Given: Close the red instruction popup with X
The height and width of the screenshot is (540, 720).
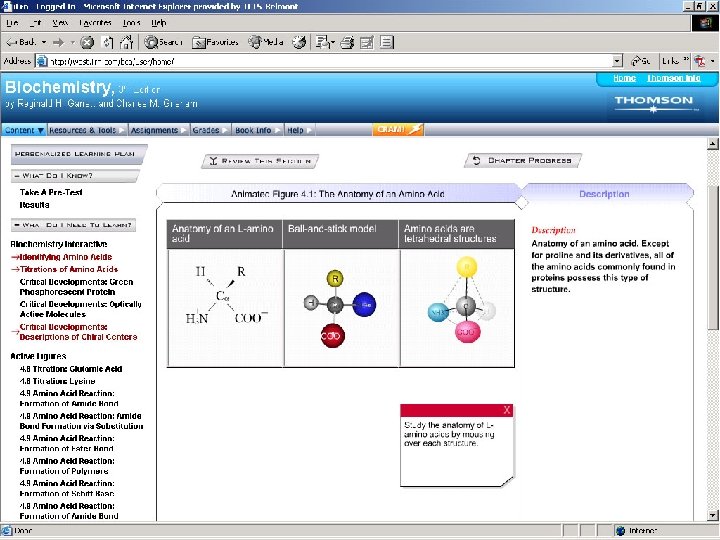Looking at the screenshot, I should (x=506, y=410).
